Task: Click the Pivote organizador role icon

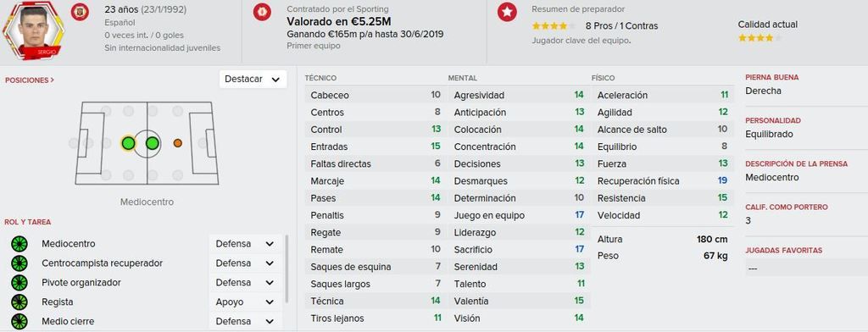Action: click(x=19, y=282)
